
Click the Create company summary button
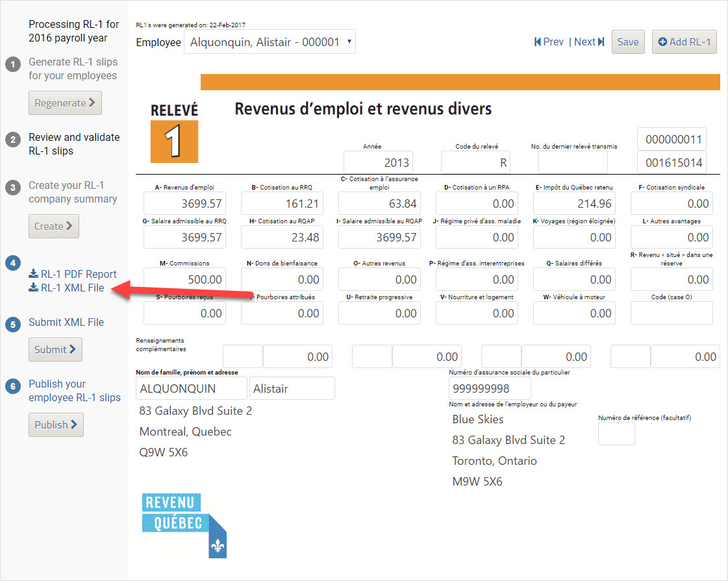click(x=53, y=226)
